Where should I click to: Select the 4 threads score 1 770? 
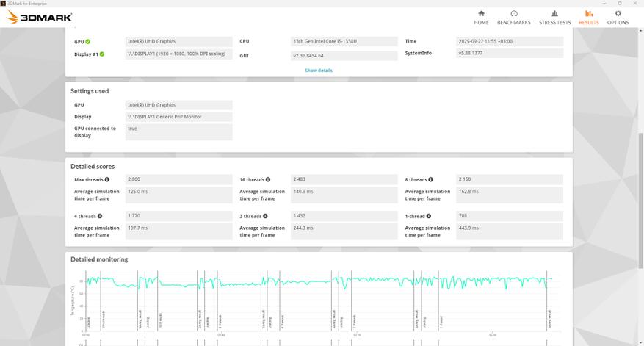pyautogui.click(x=178, y=216)
